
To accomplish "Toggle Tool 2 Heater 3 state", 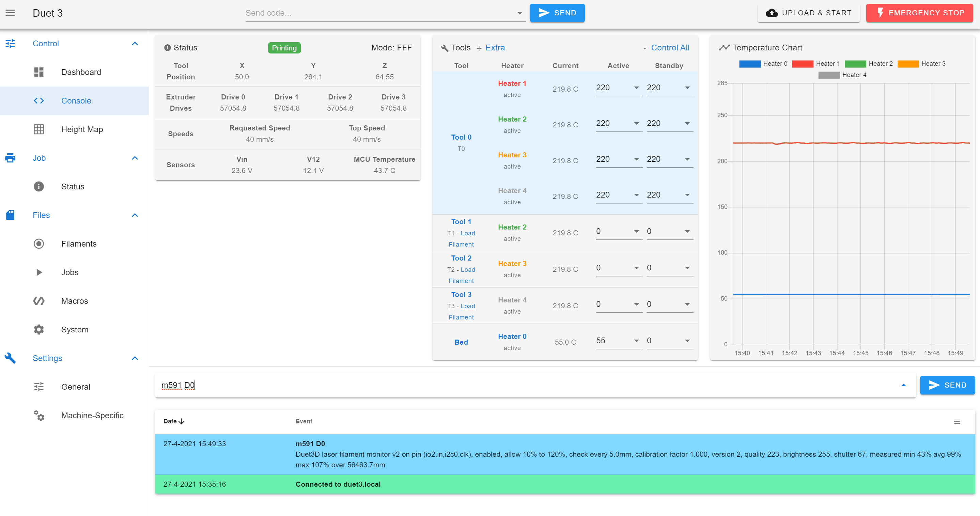I will (x=512, y=264).
